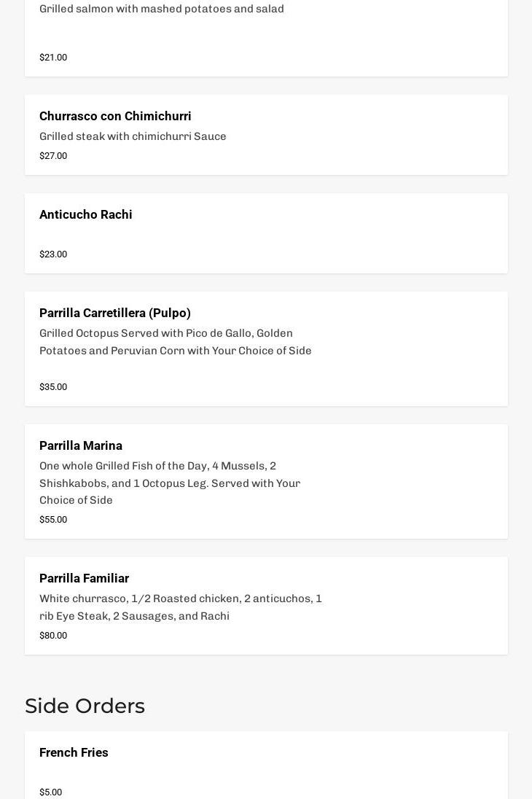
Task: Open the Churrasco con Chimichurri menu item
Action: (x=115, y=116)
